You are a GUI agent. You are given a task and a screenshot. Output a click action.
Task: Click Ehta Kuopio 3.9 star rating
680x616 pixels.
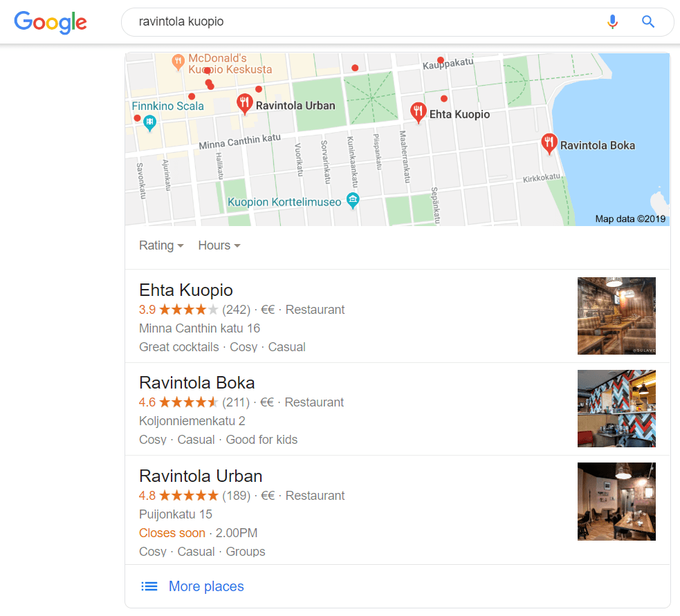click(x=178, y=310)
